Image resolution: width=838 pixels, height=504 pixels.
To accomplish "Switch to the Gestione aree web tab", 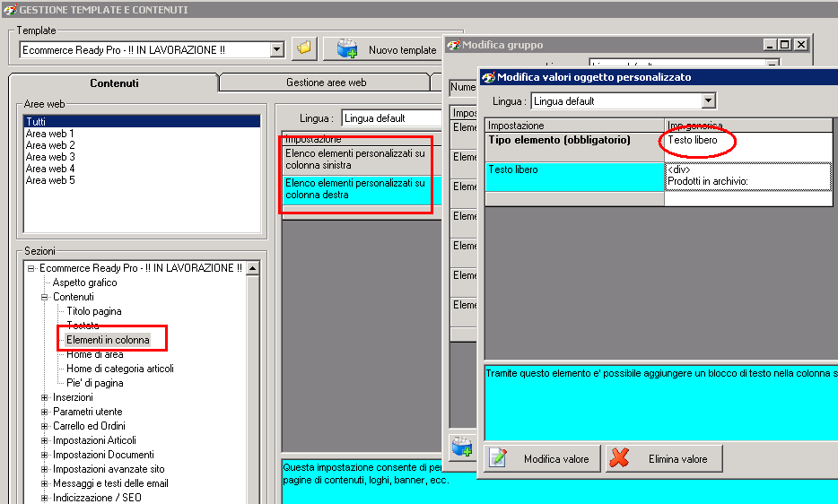I will tap(326, 83).
